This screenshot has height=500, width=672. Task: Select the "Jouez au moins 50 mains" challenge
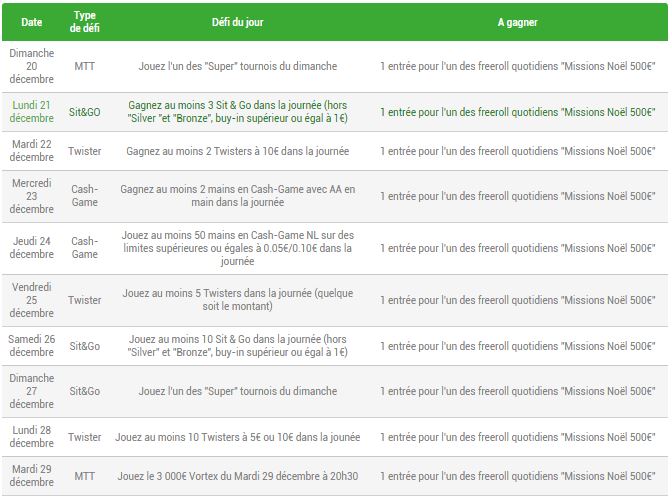click(x=237, y=248)
